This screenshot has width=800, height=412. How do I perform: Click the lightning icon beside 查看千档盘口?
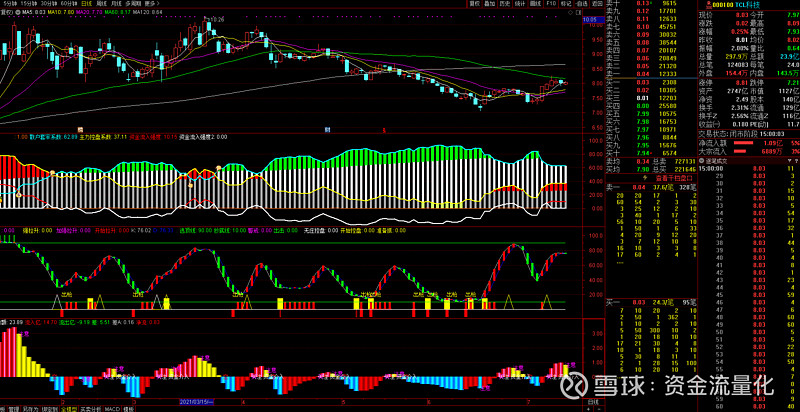646,178
